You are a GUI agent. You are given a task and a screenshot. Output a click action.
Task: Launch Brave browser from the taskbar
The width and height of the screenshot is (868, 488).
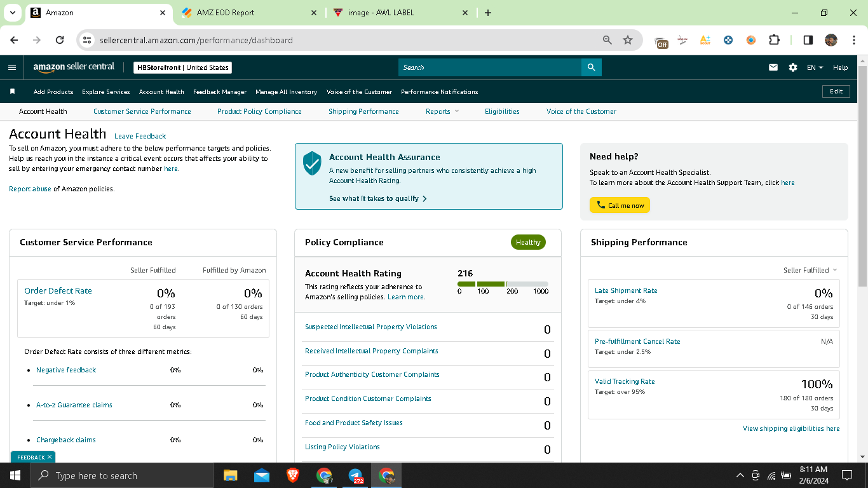[x=293, y=475]
